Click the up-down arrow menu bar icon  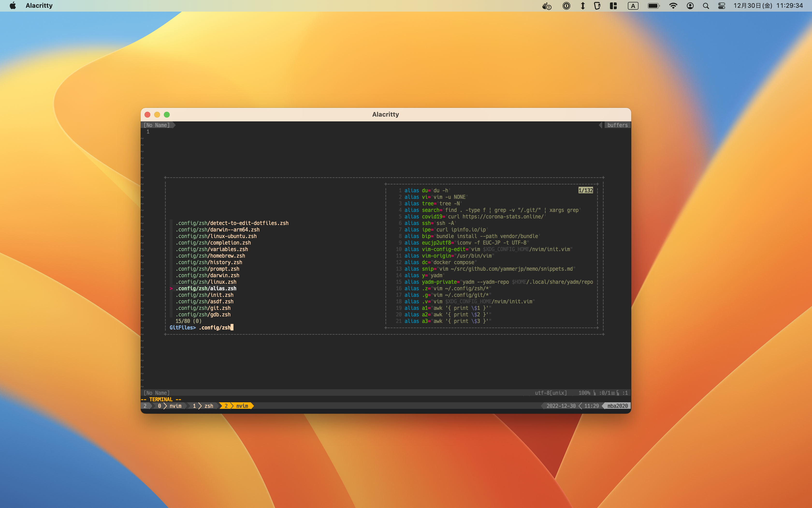[x=583, y=6]
